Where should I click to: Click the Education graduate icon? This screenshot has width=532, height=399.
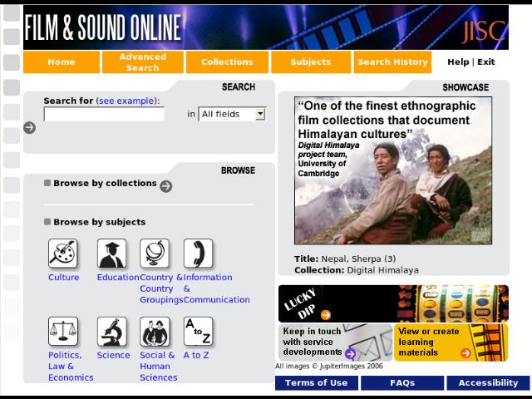pyautogui.click(x=111, y=254)
